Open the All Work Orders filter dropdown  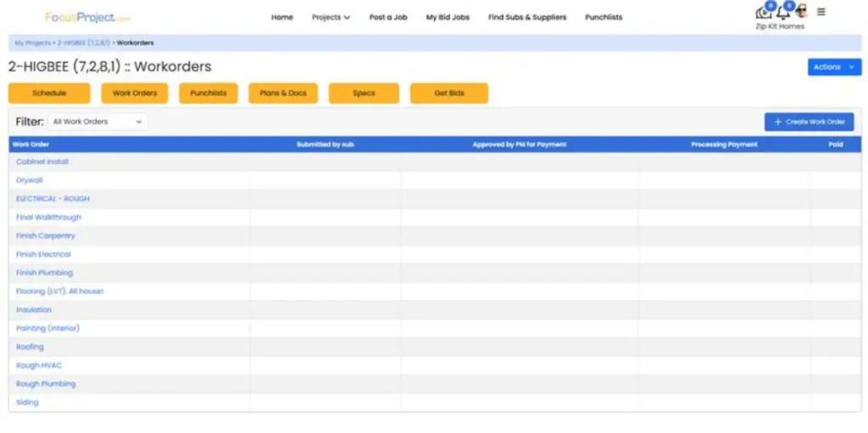[97, 122]
